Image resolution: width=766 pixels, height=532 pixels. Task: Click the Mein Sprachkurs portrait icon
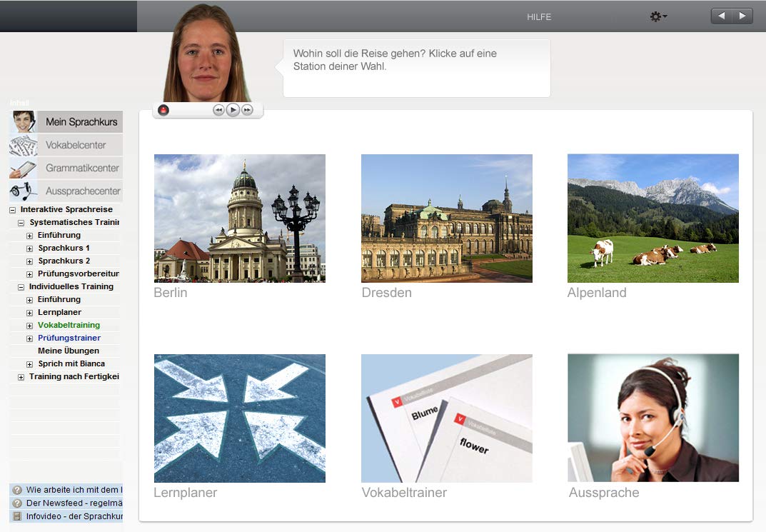pos(24,121)
